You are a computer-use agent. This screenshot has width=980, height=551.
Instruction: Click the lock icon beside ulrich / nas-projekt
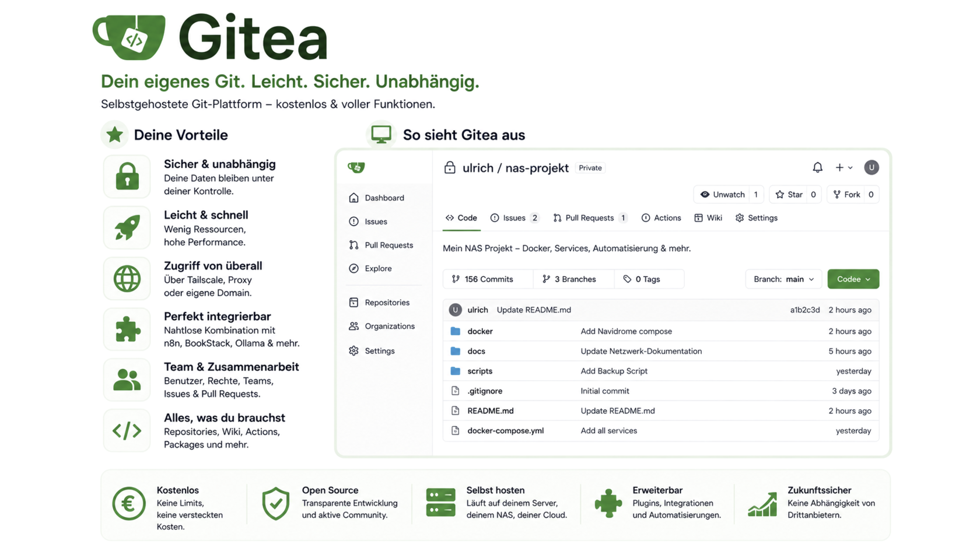[x=450, y=168]
